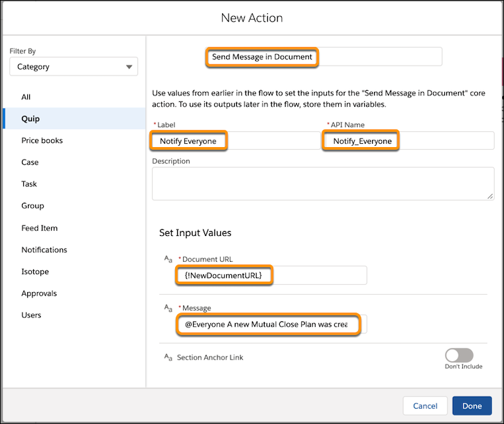Viewport: 504px width, 424px height.
Task: Click the New Action dialog title
Action: [252, 18]
